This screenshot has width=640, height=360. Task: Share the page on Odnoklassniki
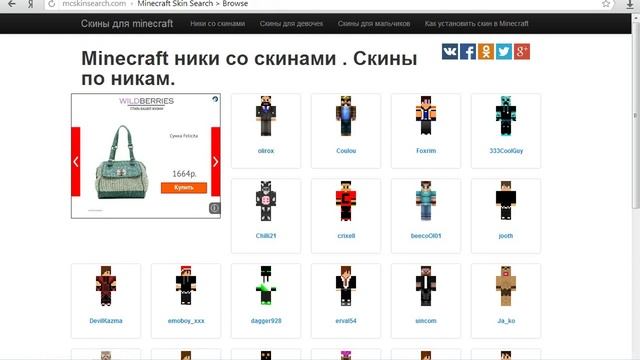coord(486,51)
